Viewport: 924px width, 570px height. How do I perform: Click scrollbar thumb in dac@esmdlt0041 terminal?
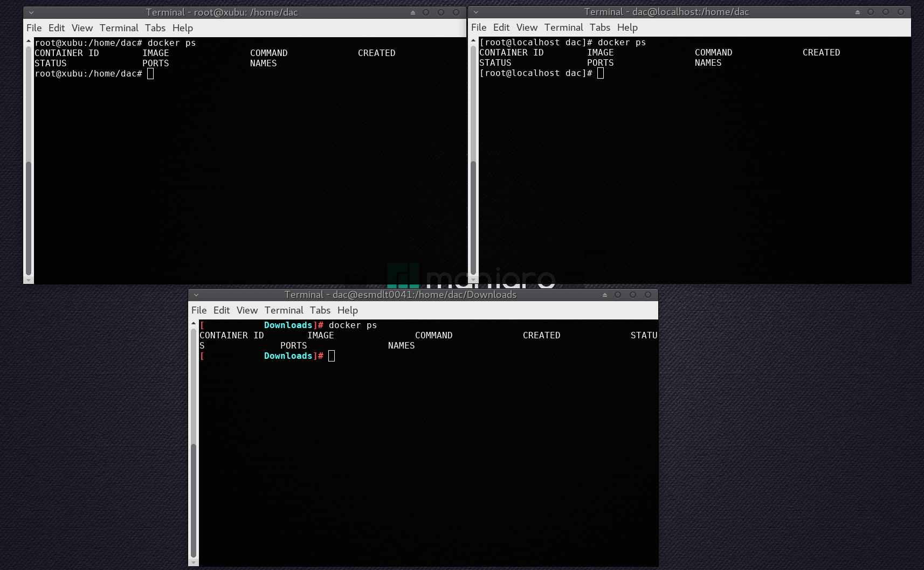pyautogui.click(x=194, y=500)
